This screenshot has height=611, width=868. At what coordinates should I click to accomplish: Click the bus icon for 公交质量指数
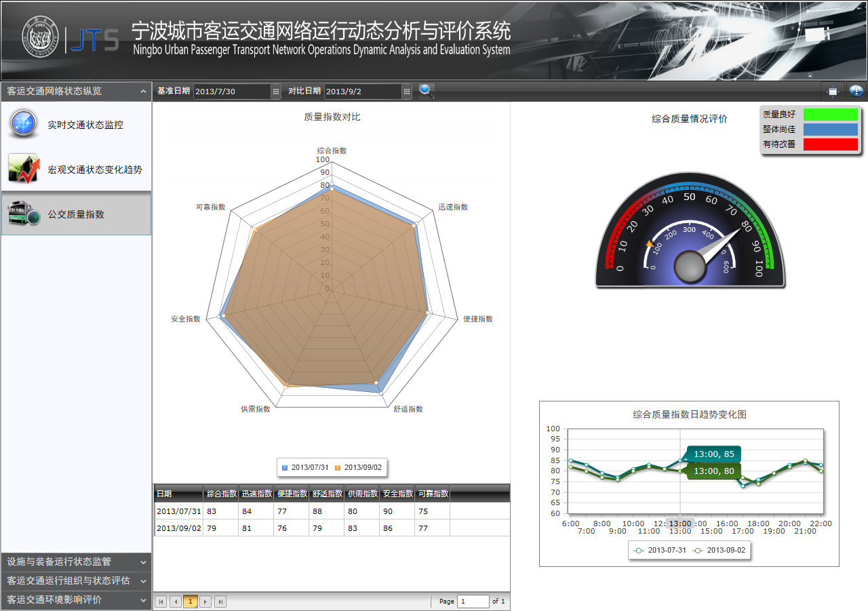click(23, 214)
